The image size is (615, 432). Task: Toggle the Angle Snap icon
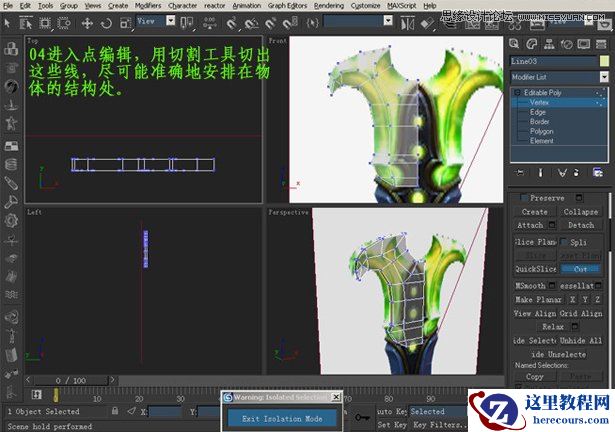[251, 24]
